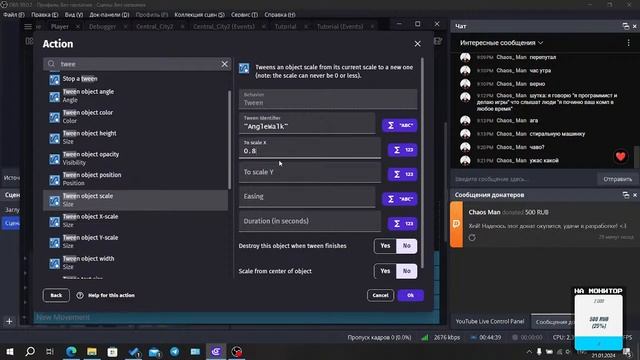Select 'Tween object scale' action

click(136, 200)
